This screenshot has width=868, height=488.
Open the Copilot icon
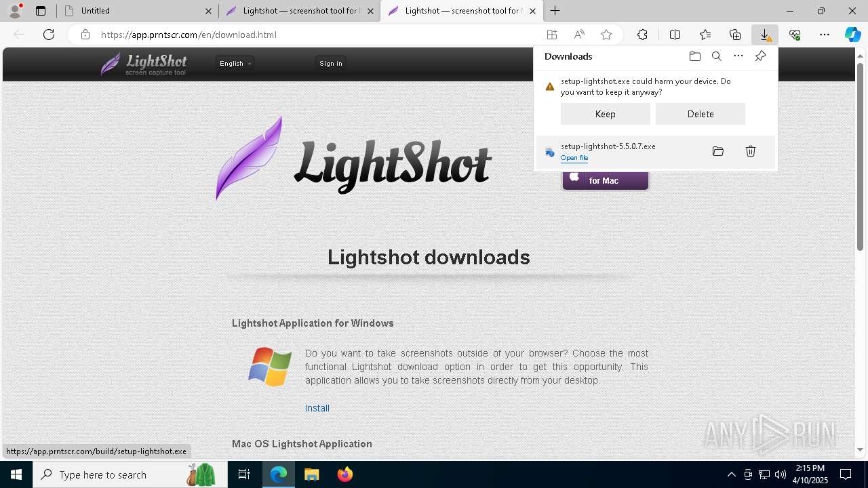click(853, 35)
